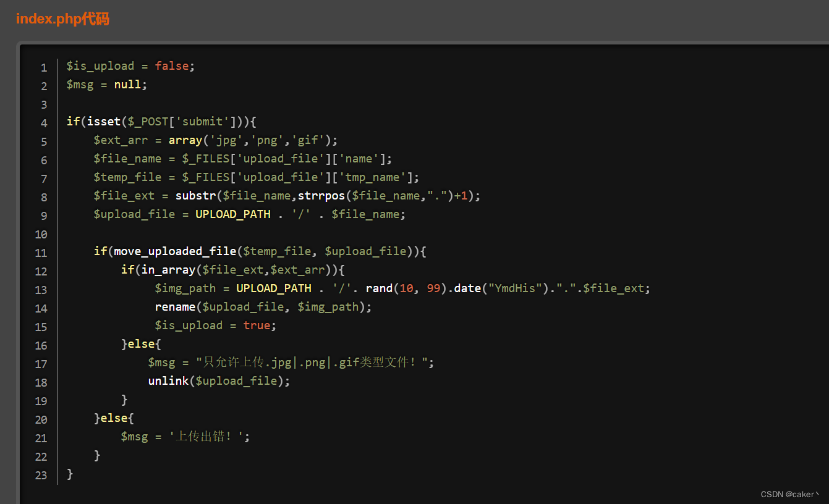The height and width of the screenshot is (504, 829).
Task: Click line number 16 in gutter
Action: click(x=41, y=345)
